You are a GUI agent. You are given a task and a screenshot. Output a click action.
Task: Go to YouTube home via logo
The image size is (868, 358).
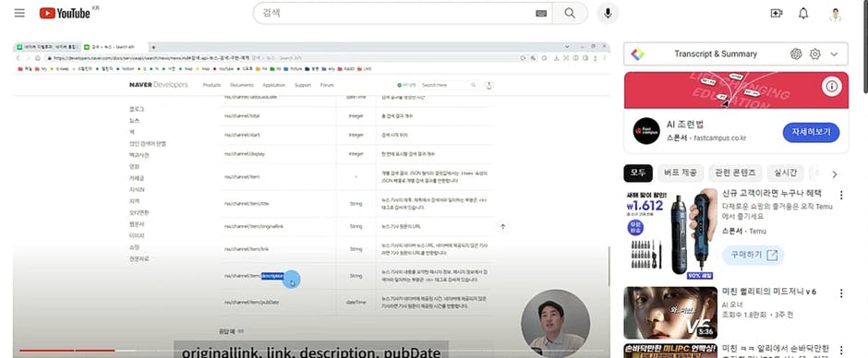(x=65, y=13)
